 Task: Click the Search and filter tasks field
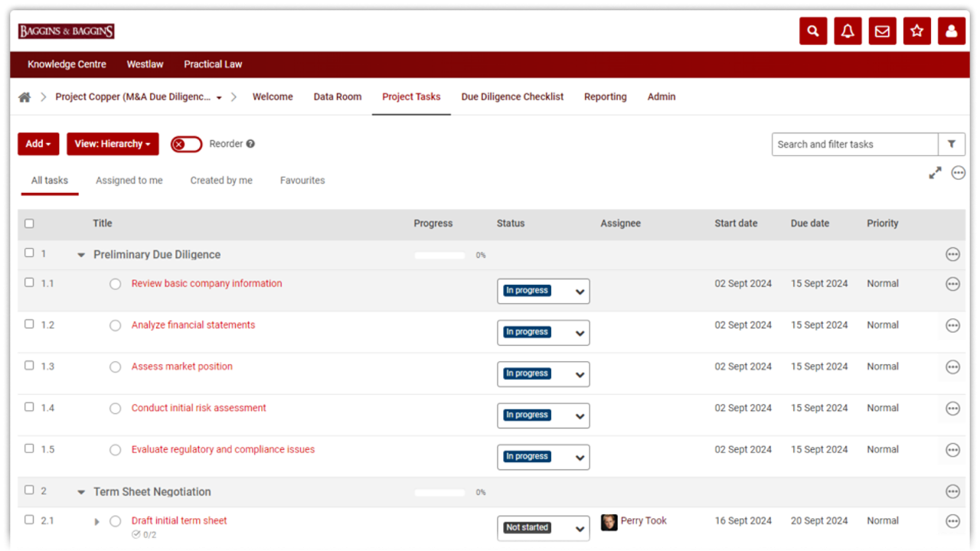pos(854,144)
